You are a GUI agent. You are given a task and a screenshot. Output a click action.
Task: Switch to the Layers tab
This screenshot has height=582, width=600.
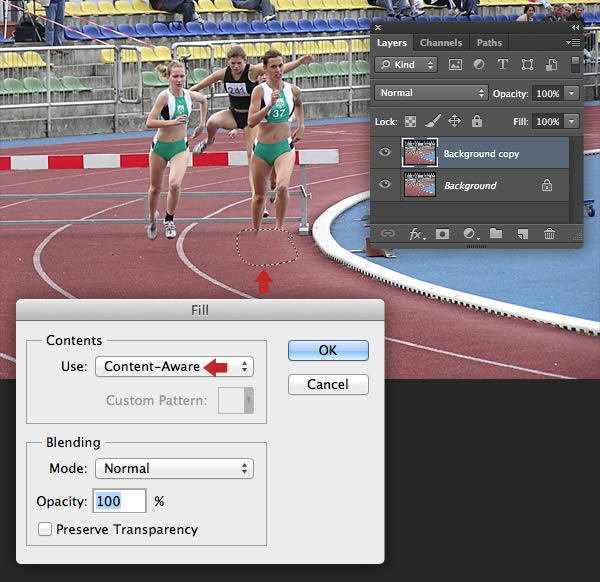click(x=391, y=43)
